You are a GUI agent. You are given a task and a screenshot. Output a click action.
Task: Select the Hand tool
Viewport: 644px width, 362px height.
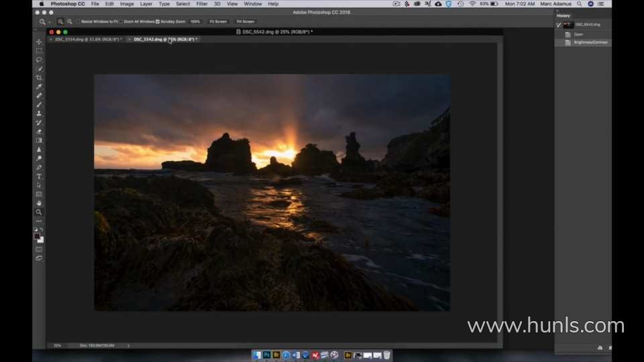39,203
